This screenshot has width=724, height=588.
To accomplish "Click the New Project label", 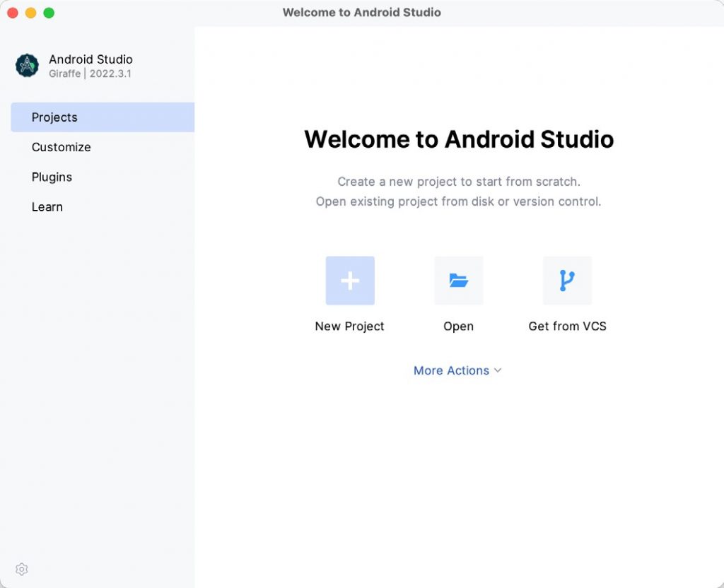I will pos(349,326).
